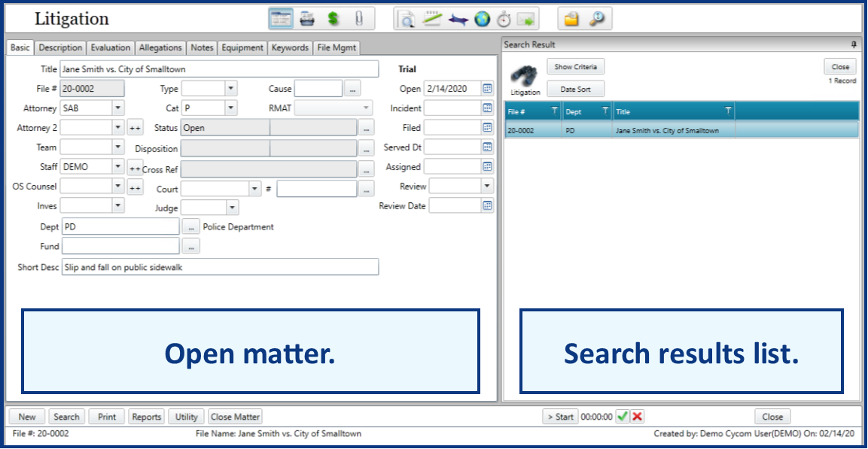The image size is (868, 449).
Task: Expand the Cat dropdown
Action: [x=231, y=108]
